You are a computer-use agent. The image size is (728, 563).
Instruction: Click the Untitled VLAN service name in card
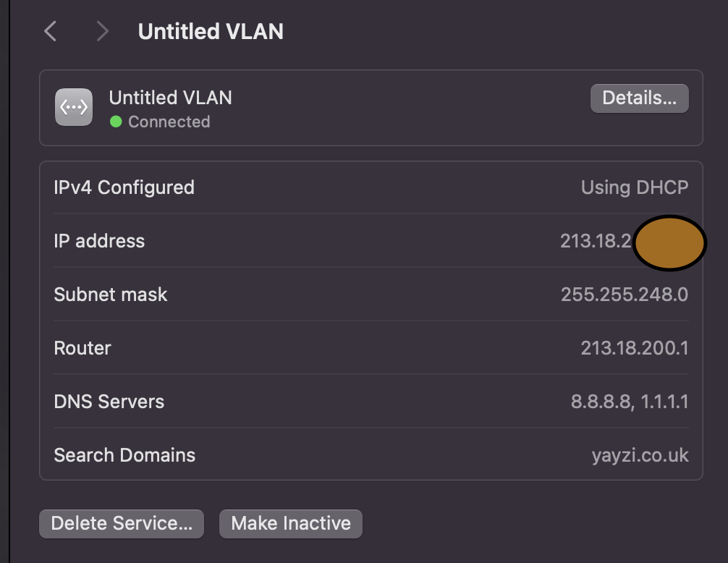[x=170, y=98]
